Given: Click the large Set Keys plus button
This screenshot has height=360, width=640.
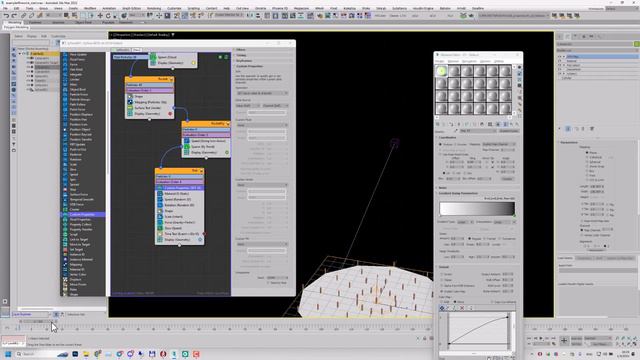Looking at the screenshot, I should pyautogui.click(x=564, y=340).
